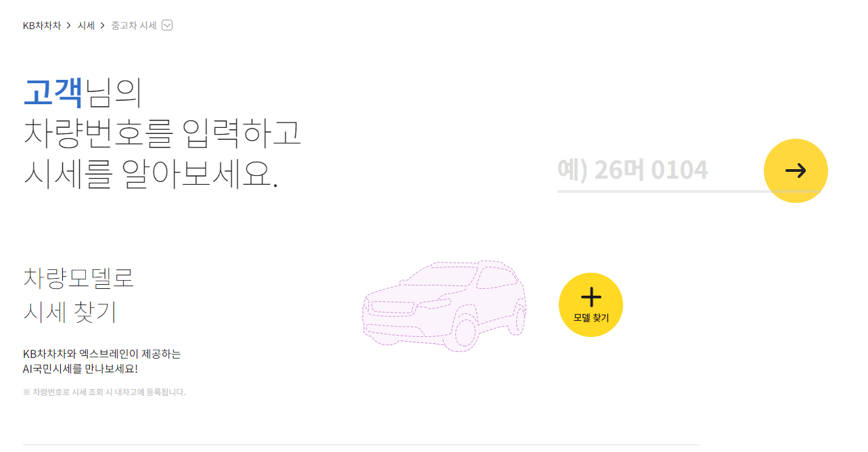Click the separator arrow after KB차차차

point(69,26)
